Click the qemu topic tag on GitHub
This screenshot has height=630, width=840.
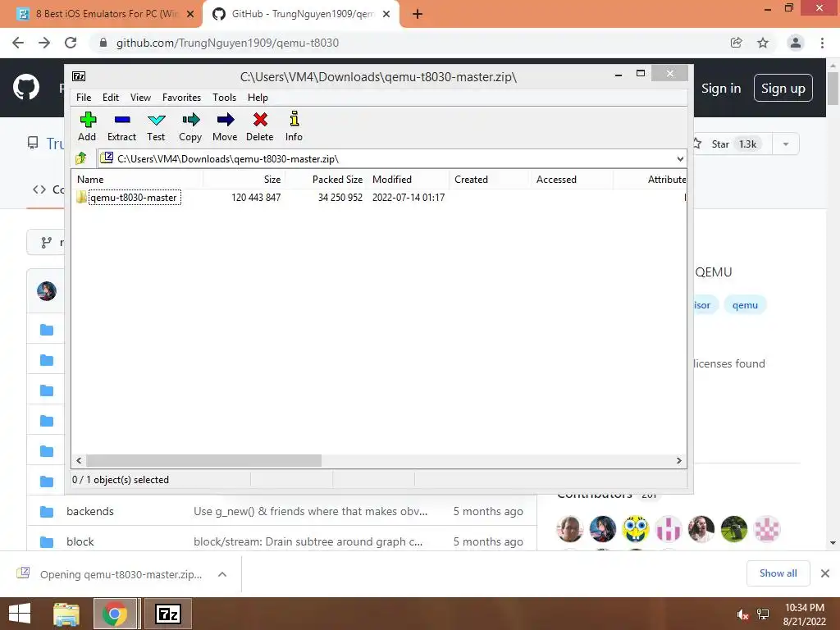coord(745,305)
